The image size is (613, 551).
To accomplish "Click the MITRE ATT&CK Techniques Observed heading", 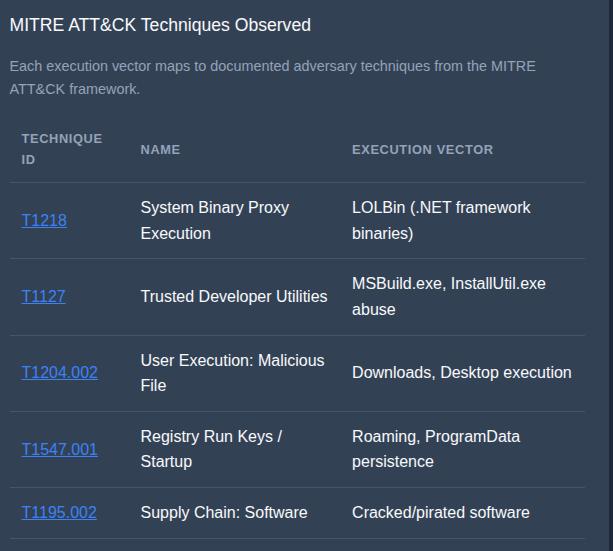I will tap(160, 25).
